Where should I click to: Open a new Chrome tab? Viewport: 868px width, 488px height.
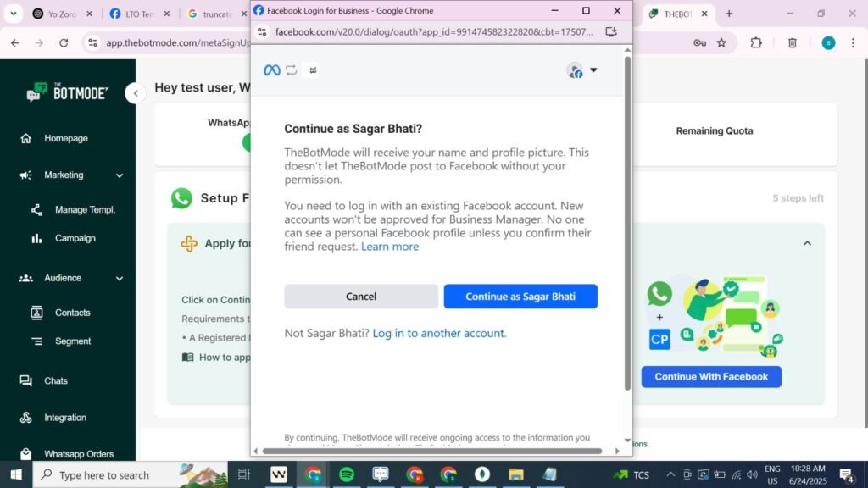tap(729, 14)
